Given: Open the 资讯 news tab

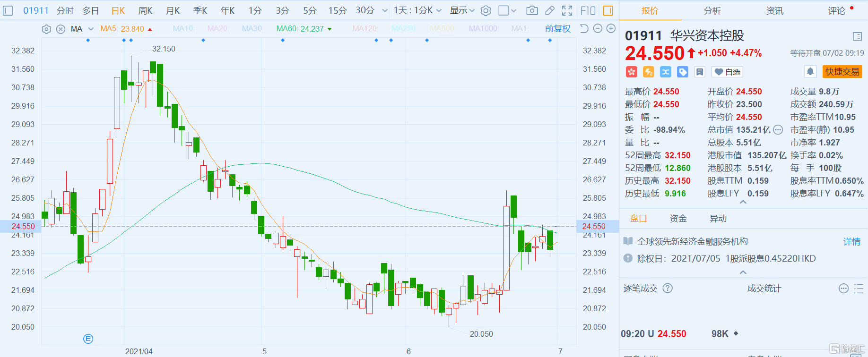Looking at the screenshot, I should point(774,10).
